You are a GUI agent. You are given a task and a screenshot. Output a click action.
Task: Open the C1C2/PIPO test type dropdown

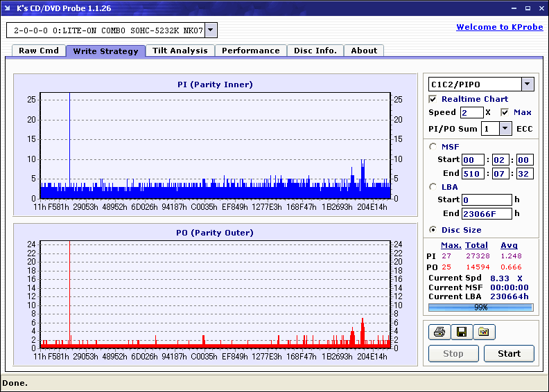click(x=528, y=84)
